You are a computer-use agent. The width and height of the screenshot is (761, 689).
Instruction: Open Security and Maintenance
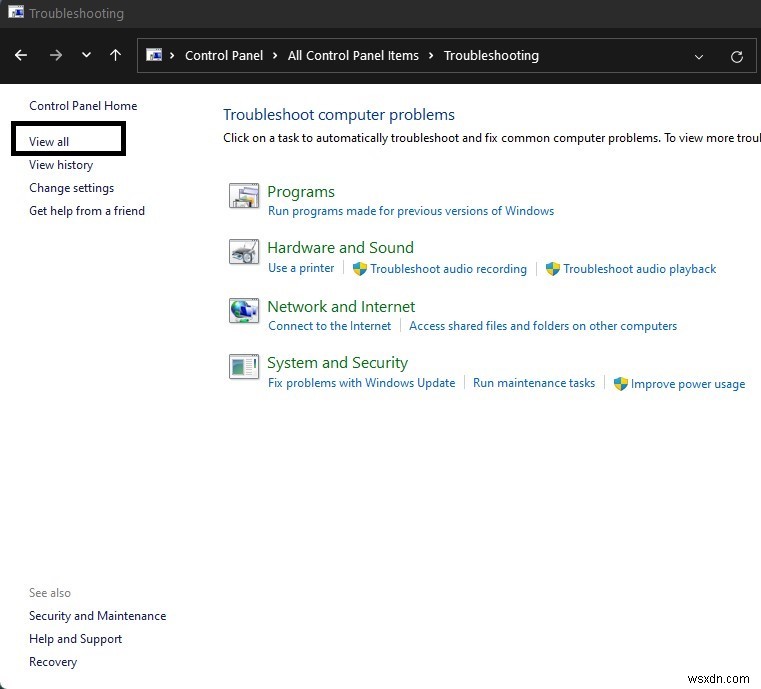[x=98, y=616]
